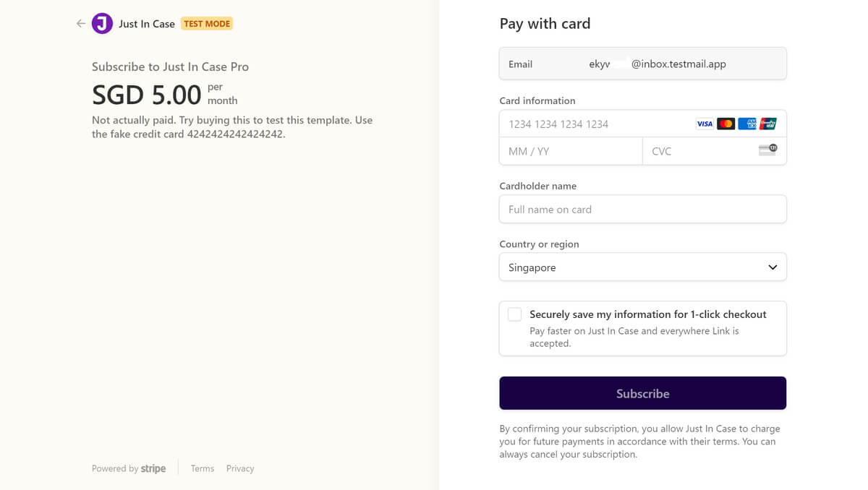Open the Privacy link

coord(240,468)
